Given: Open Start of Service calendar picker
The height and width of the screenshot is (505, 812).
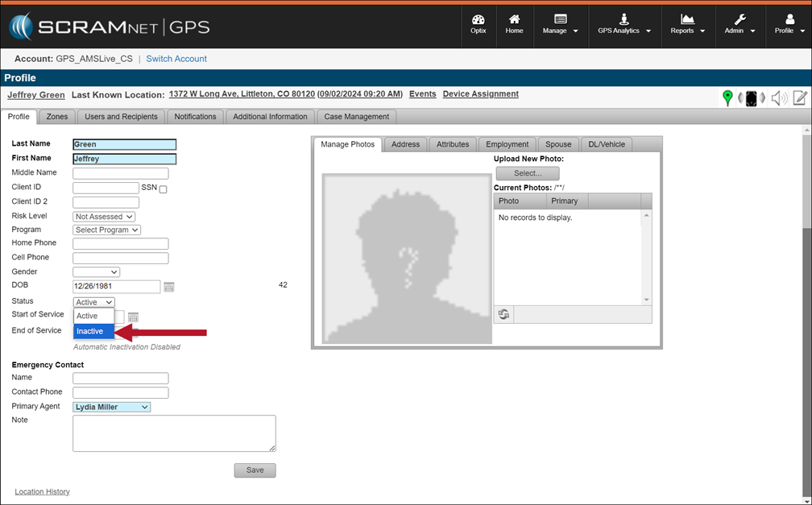Looking at the screenshot, I should point(134,317).
